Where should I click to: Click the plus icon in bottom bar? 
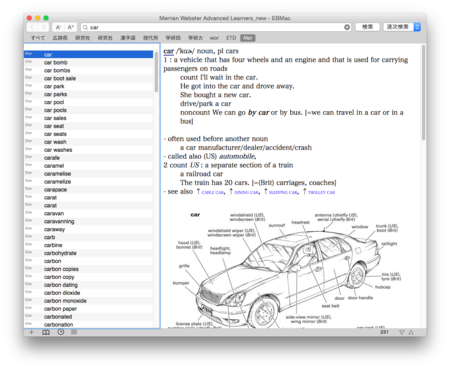32,332
